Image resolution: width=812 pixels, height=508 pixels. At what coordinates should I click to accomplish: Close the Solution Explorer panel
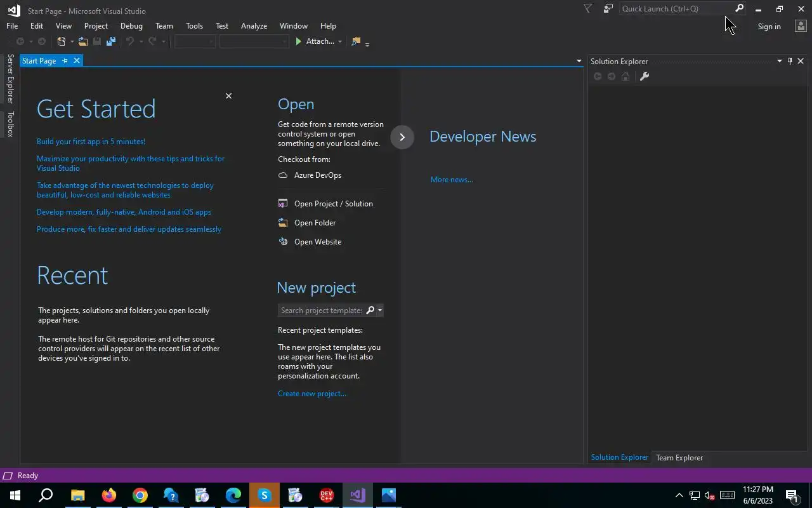click(801, 61)
